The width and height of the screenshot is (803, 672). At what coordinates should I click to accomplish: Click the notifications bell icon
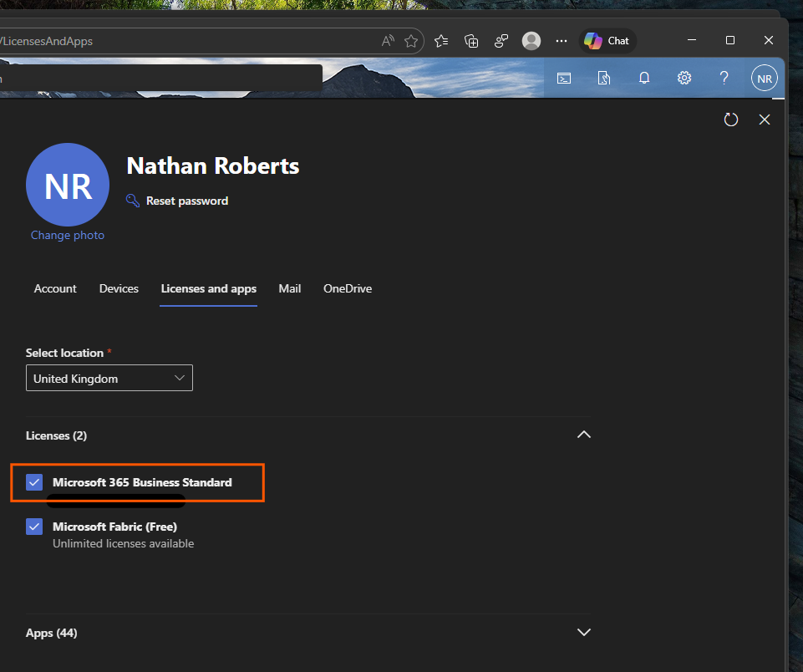[644, 78]
